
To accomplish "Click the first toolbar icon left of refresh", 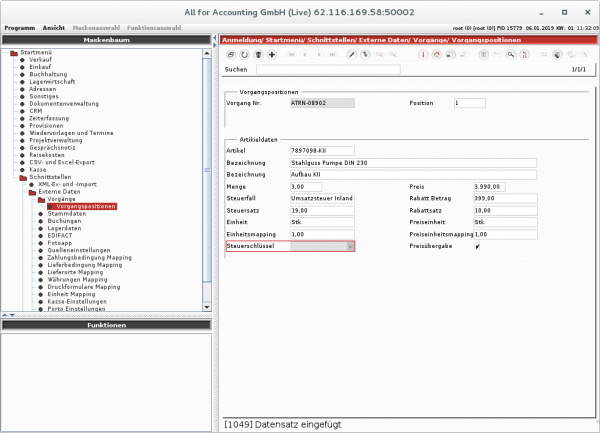I will tap(231, 53).
